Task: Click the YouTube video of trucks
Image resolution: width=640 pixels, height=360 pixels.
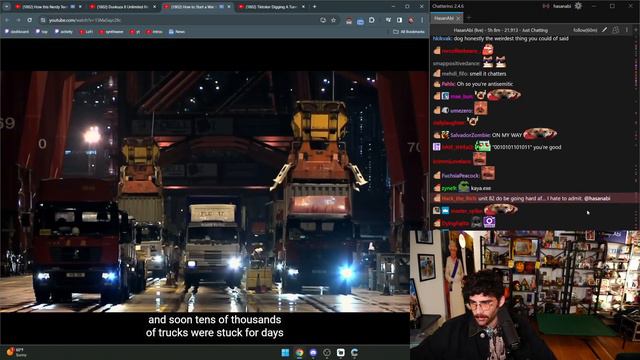Action: [214, 192]
